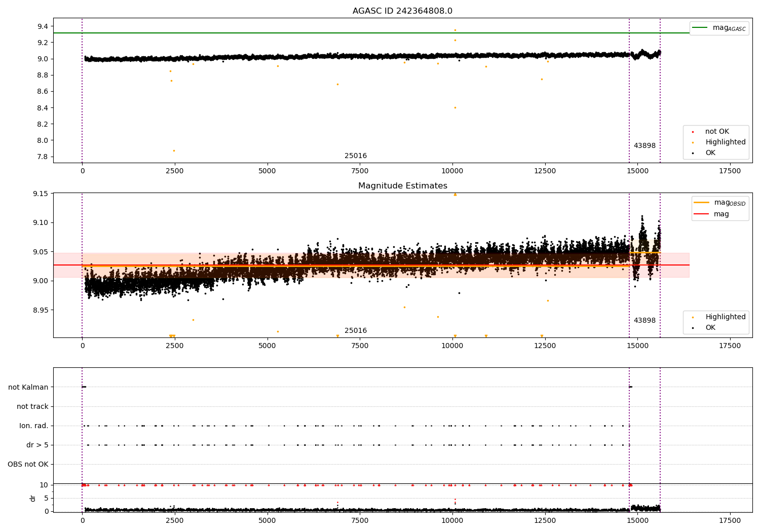The height and width of the screenshot is (532, 760).
Task: Click the 'mag' legend label in middle plot
Action: coord(721,214)
